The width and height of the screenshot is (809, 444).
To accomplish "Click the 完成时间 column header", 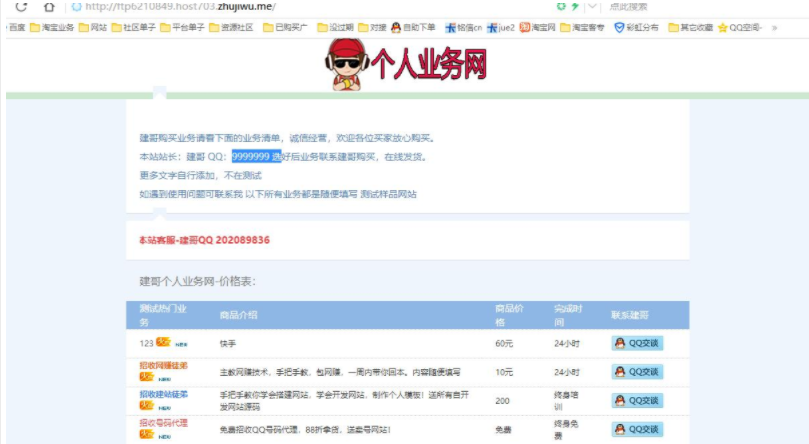I will [x=568, y=315].
